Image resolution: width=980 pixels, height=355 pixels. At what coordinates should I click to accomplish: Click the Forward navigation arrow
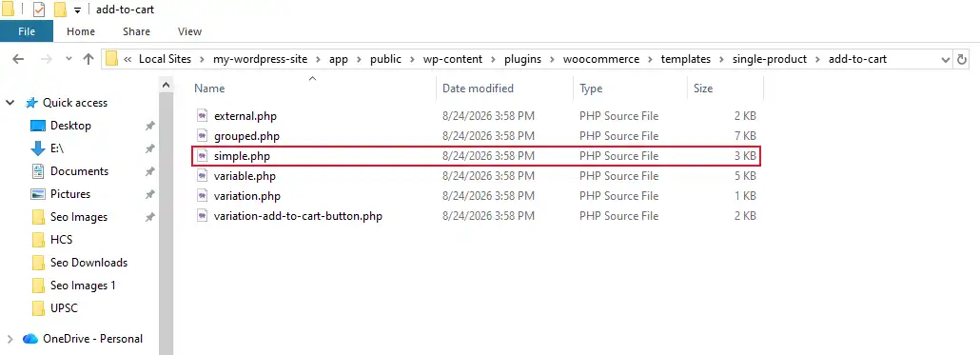click(x=47, y=59)
